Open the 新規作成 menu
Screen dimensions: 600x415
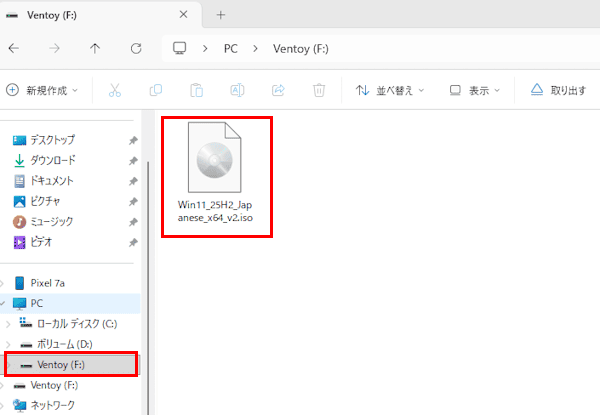click(42, 90)
